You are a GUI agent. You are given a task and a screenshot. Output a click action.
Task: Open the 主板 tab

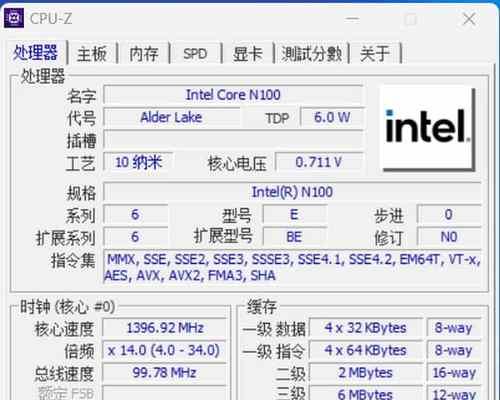point(92,54)
